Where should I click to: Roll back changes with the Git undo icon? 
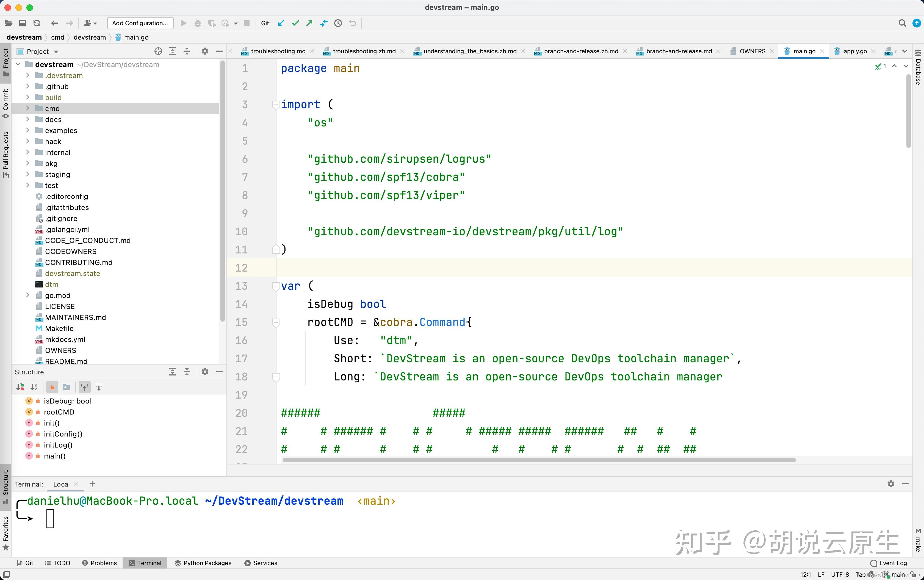click(x=352, y=23)
